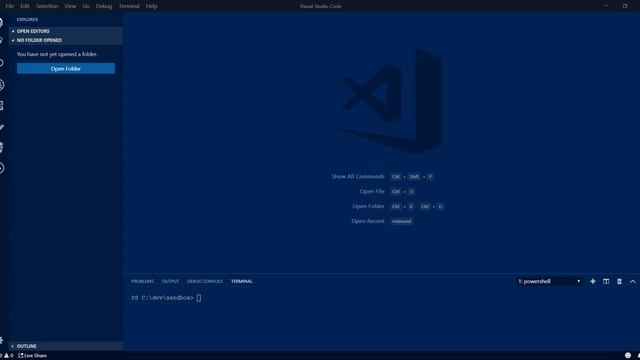Image resolution: width=640 pixels, height=360 pixels.
Task: Select the Terminal panel tab
Action: tap(242, 281)
